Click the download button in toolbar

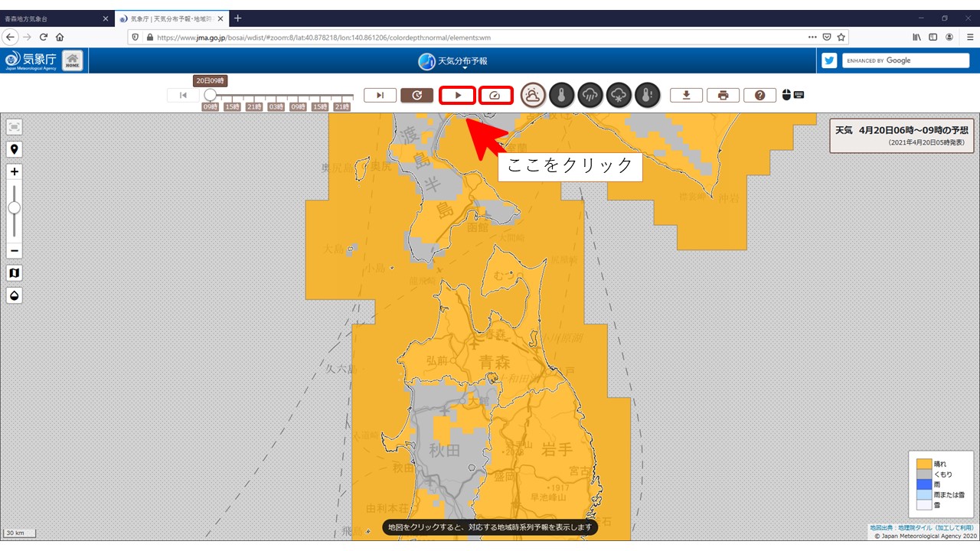coord(687,96)
